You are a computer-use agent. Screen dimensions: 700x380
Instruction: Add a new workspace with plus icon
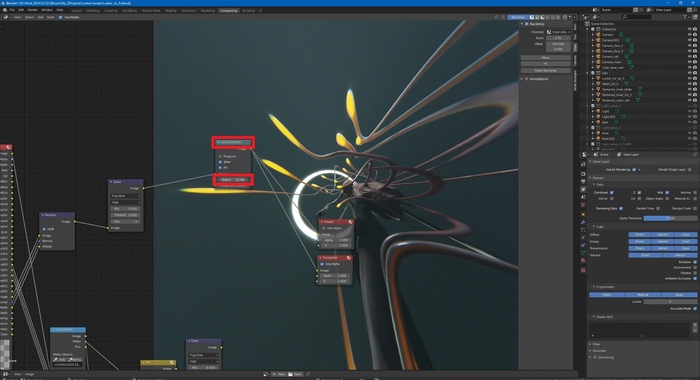(x=260, y=10)
